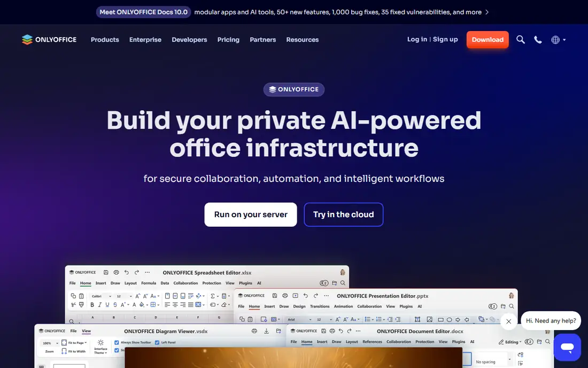588x368 pixels.
Task: Click 'Fit to Width' in Diagram Viewer
Action: tap(74, 351)
